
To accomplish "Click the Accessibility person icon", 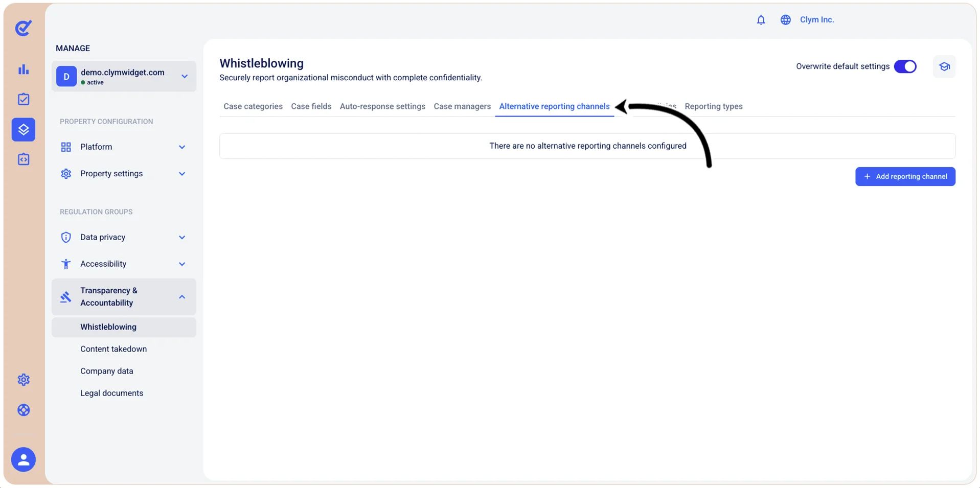I will (66, 264).
